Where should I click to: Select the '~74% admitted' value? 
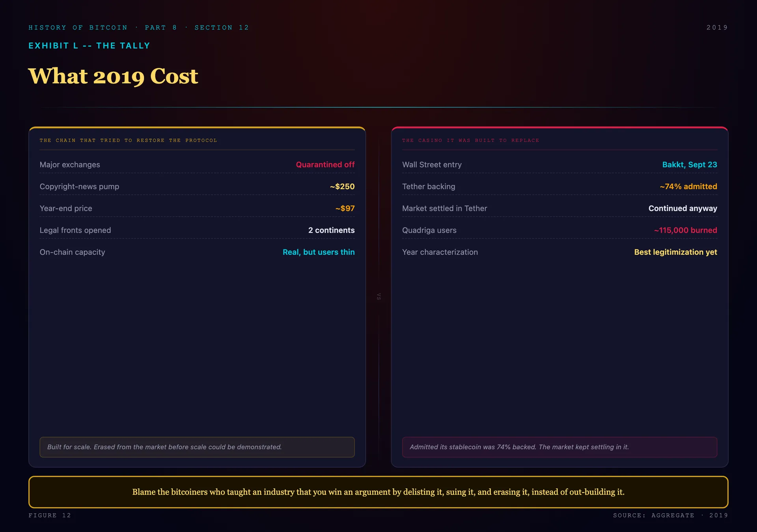[688, 186]
